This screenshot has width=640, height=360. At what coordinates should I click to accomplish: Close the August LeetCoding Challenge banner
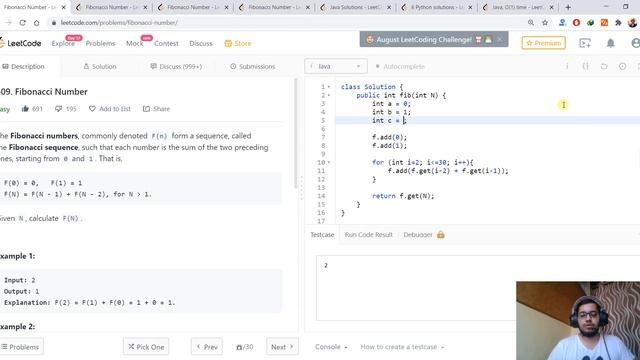[x=500, y=39]
